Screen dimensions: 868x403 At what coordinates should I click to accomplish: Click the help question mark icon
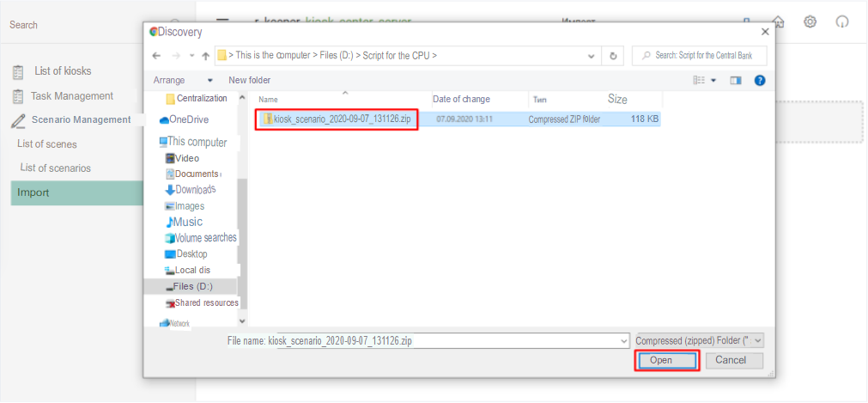(x=759, y=80)
